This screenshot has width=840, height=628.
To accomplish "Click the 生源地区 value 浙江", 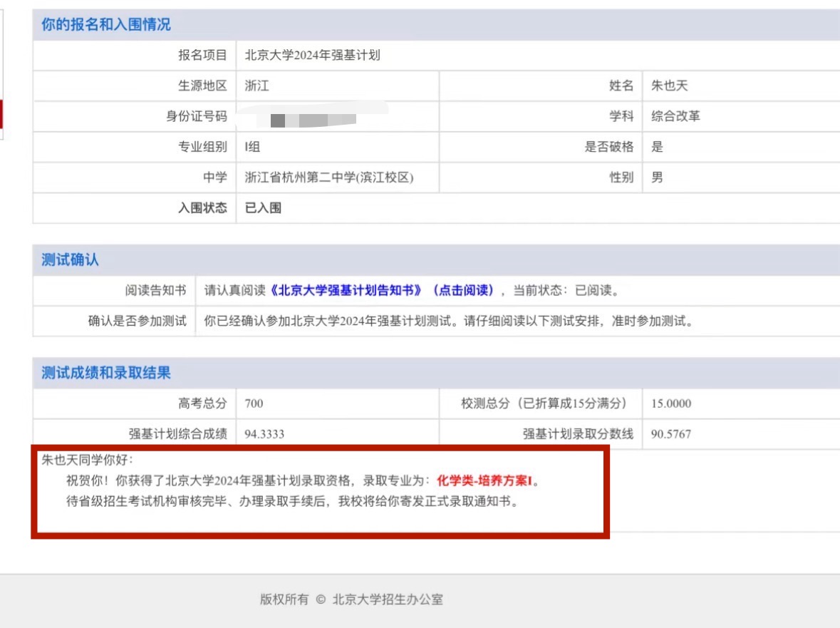I will [x=256, y=86].
